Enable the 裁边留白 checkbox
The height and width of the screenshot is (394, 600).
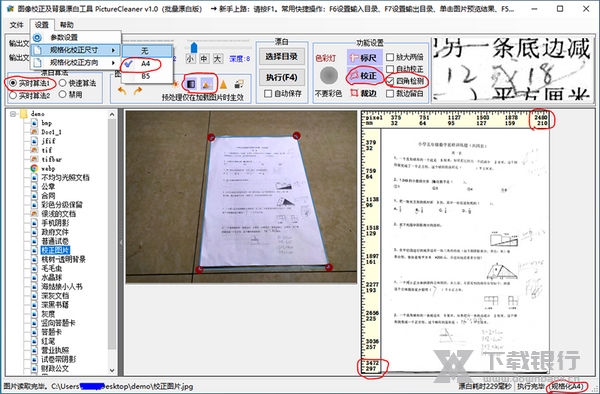[390, 93]
